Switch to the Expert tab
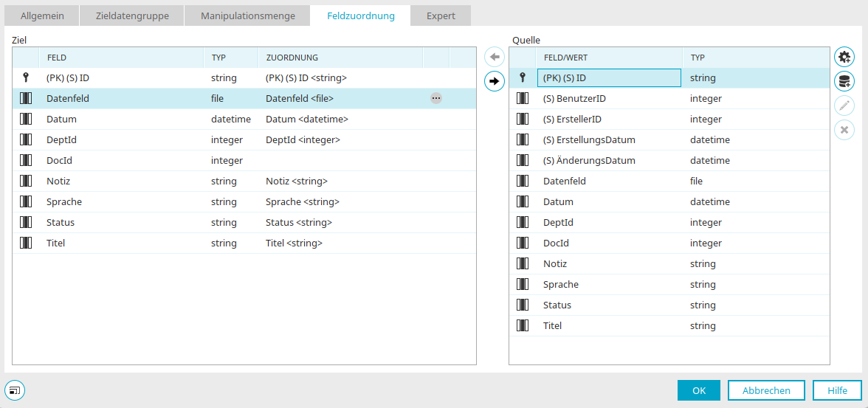The width and height of the screenshot is (868, 408). click(441, 15)
